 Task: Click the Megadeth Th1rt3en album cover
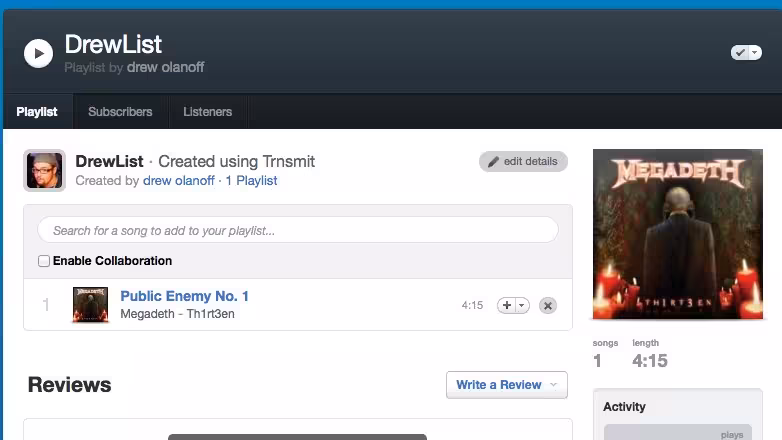(x=678, y=234)
